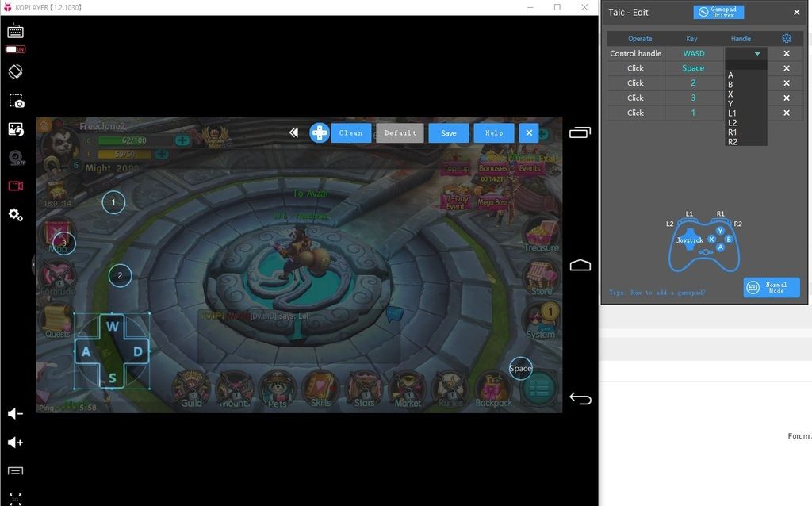Take a screenshot with the capture icon
This screenshot has height=506, width=812.
pyautogui.click(x=16, y=101)
